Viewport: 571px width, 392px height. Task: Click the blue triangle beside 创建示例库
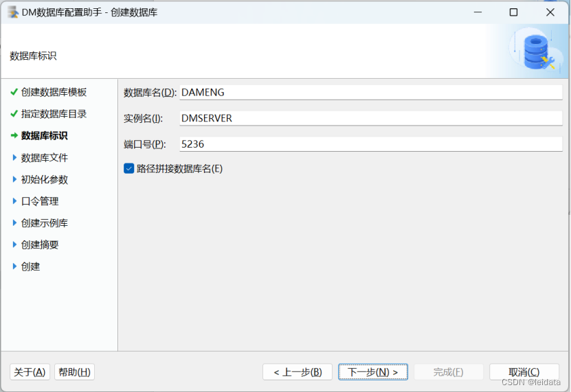(x=14, y=222)
